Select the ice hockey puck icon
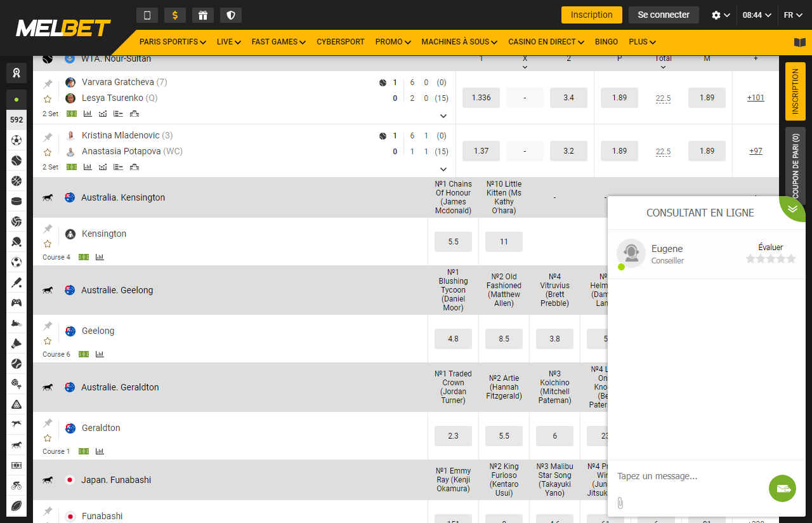This screenshot has height=523, width=812. [x=16, y=201]
